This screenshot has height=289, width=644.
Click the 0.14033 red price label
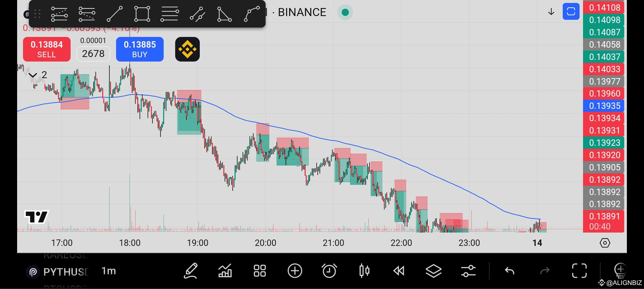[604, 69]
